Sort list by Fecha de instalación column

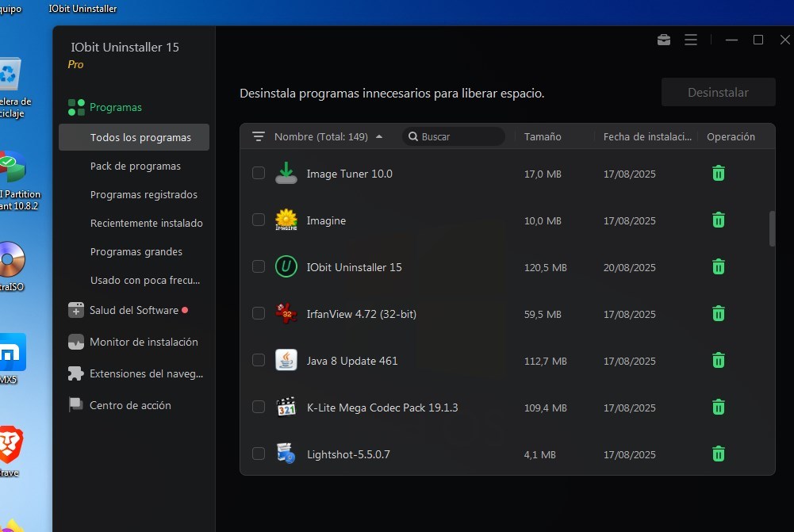pos(647,136)
